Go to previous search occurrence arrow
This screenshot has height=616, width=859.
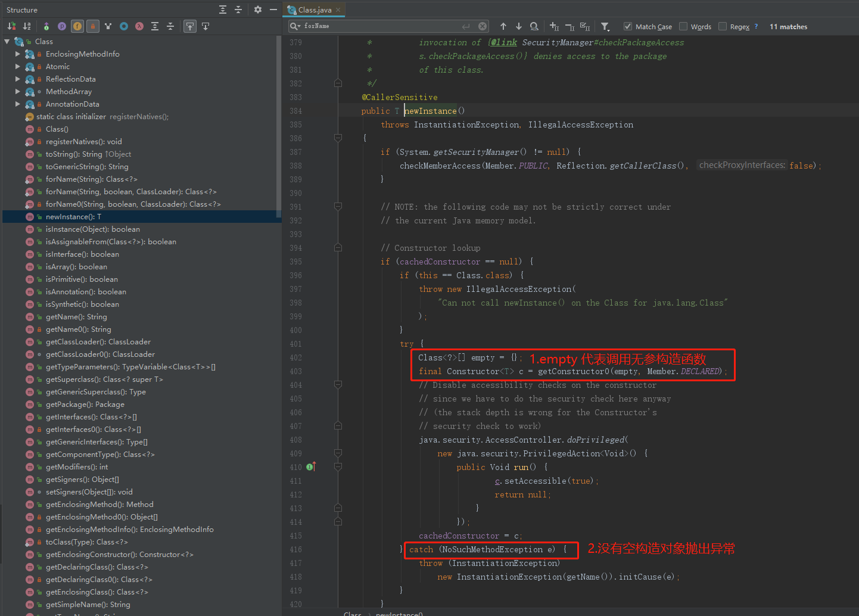click(503, 26)
